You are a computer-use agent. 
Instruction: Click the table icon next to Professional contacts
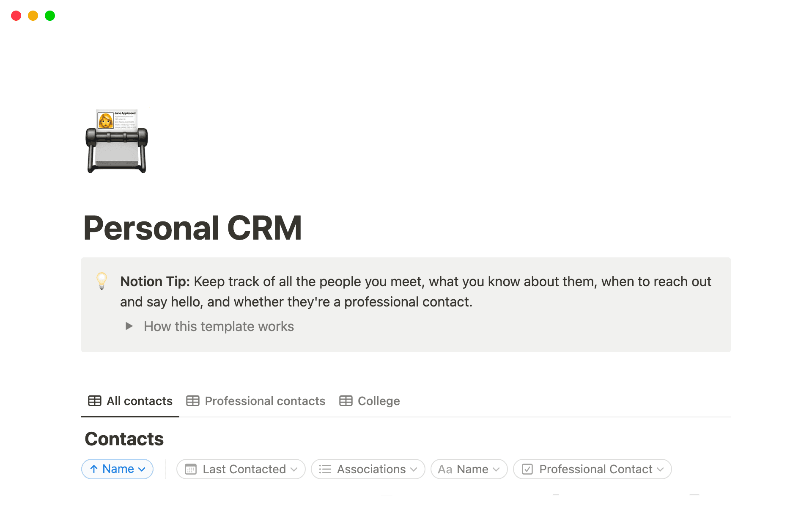193,400
